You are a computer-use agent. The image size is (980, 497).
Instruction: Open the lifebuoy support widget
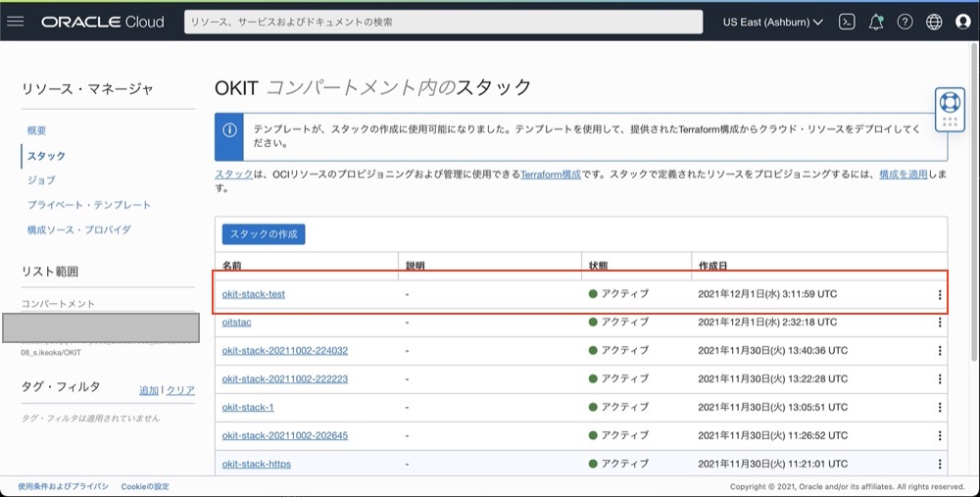[950, 110]
